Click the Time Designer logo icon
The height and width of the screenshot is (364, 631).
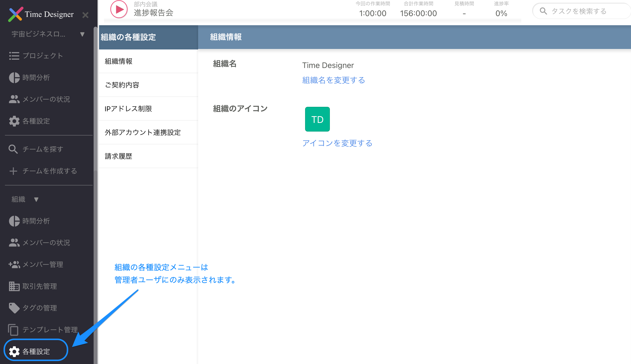[16, 14]
